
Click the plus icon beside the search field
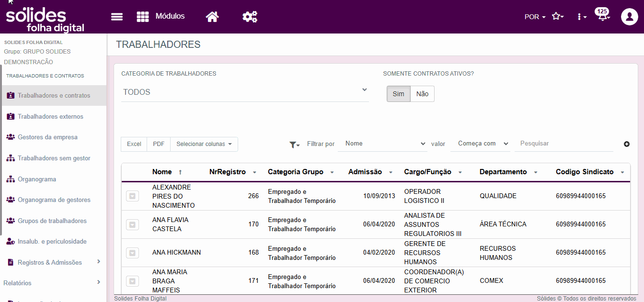pyautogui.click(x=627, y=144)
